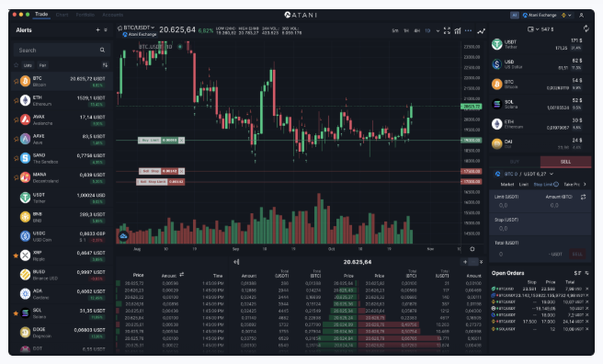Select the Bitcoin coin icon in the alerts list
Screen dimensions: 603x364
click(26, 82)
